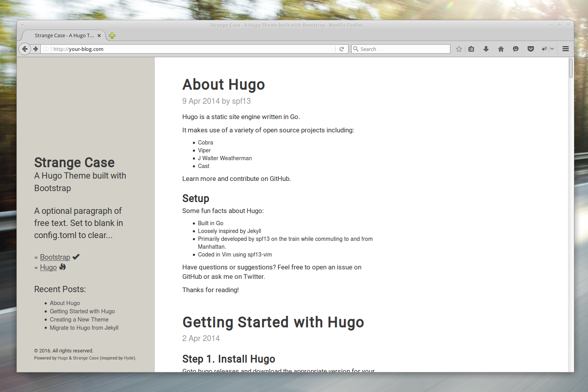The width and height of the screenshot is (588, 392).
Task: Click the Viper list item
Action: [204, 150]
